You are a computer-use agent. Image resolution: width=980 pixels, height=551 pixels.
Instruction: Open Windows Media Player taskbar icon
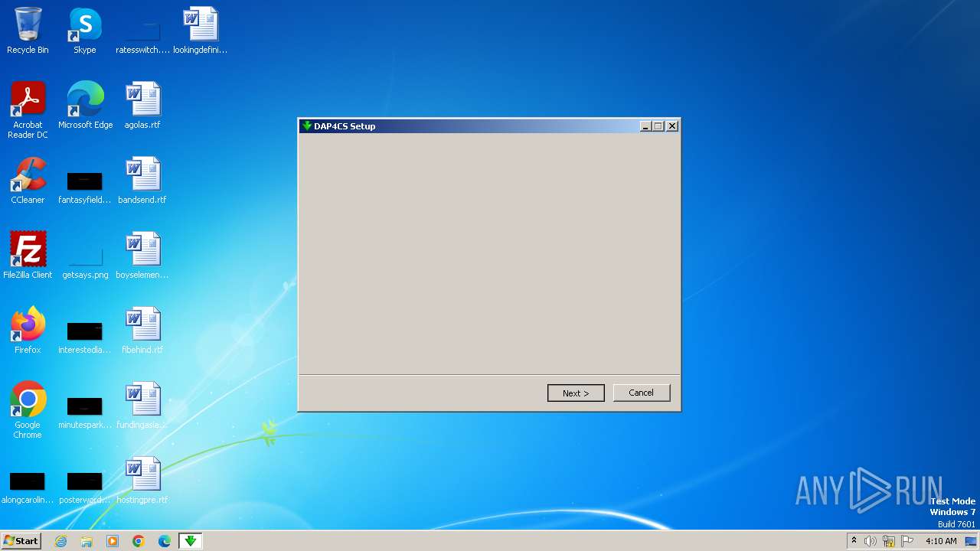(113, 541)
